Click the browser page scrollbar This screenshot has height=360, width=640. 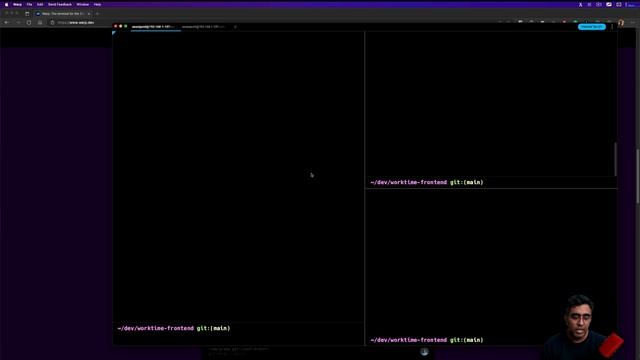point(638,176)
